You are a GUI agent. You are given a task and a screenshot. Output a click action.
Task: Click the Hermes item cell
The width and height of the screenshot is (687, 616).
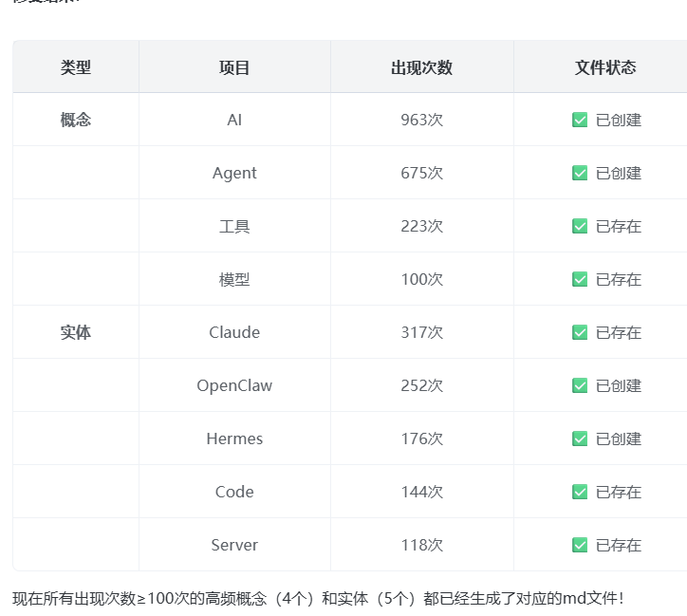(234, 439)
